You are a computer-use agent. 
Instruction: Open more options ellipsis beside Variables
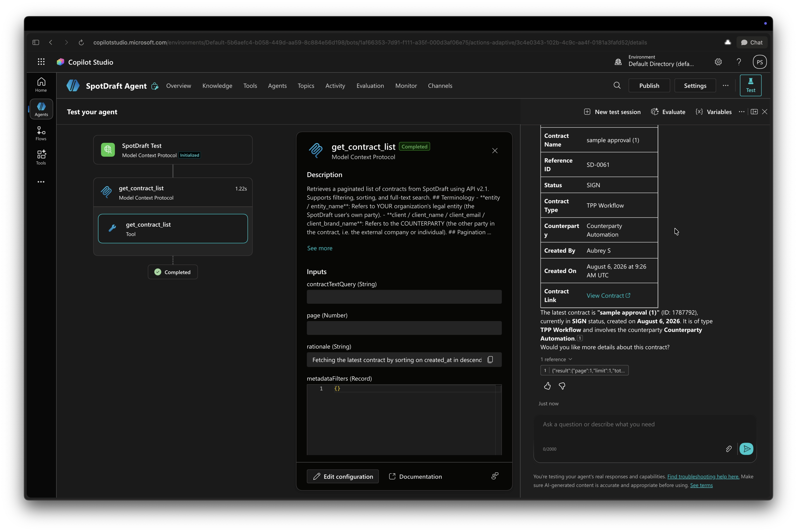tap(741, 112)
